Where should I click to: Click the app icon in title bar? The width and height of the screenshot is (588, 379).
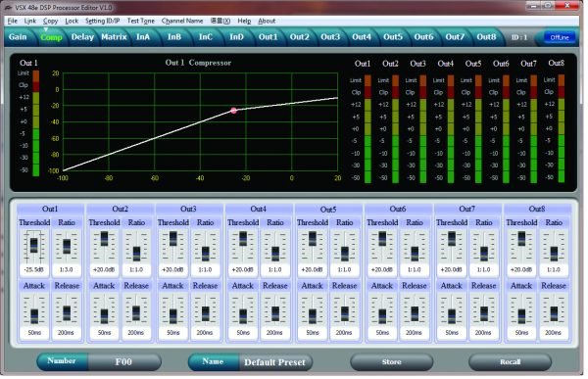point(8,7)
